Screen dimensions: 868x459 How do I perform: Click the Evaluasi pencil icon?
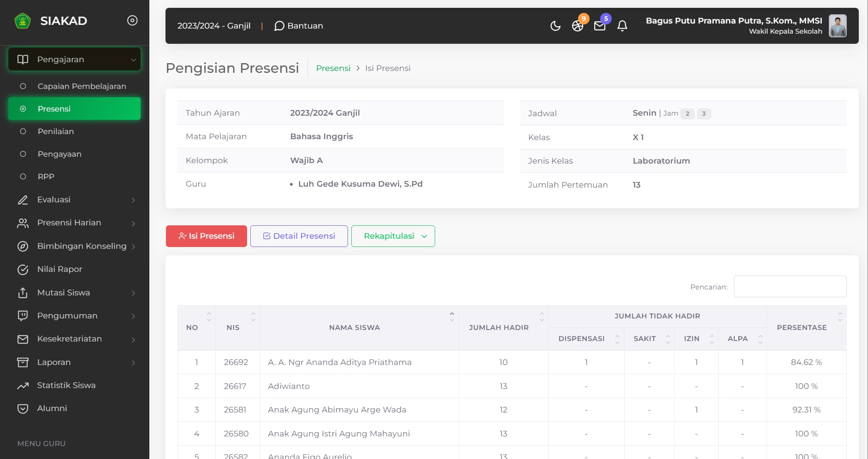(23, 200)
